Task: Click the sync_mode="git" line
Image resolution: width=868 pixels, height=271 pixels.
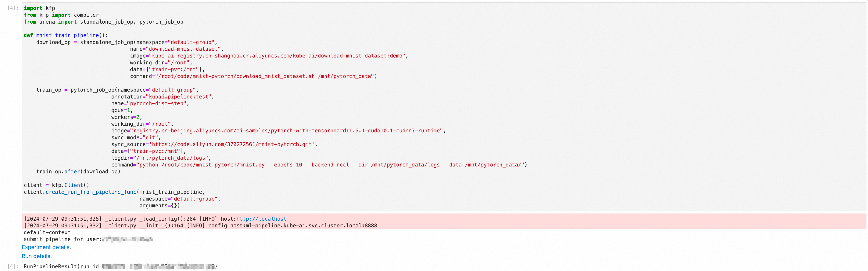Action: (136, 137)
